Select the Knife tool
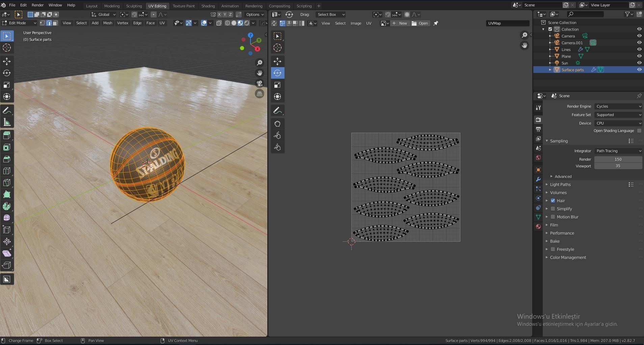 (x=7, y=183)
